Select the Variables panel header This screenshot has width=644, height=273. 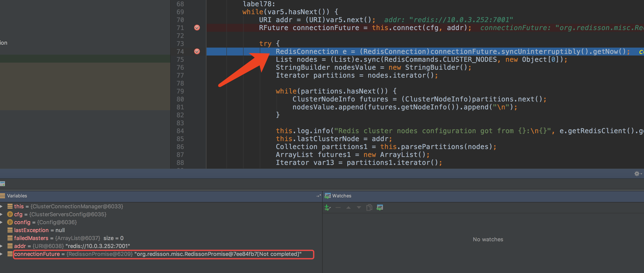(x=161, y=196)
